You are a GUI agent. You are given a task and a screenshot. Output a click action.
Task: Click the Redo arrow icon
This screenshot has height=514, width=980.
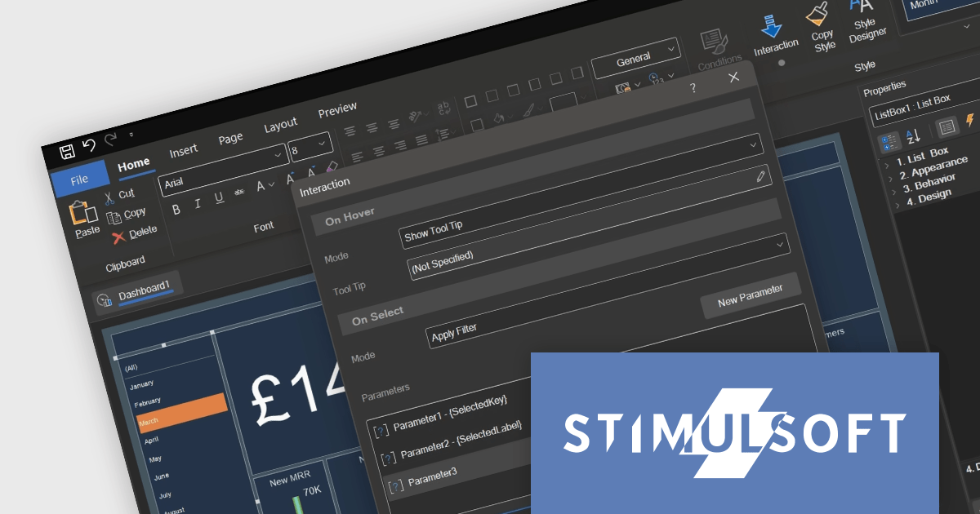click(x=110, y=140)
